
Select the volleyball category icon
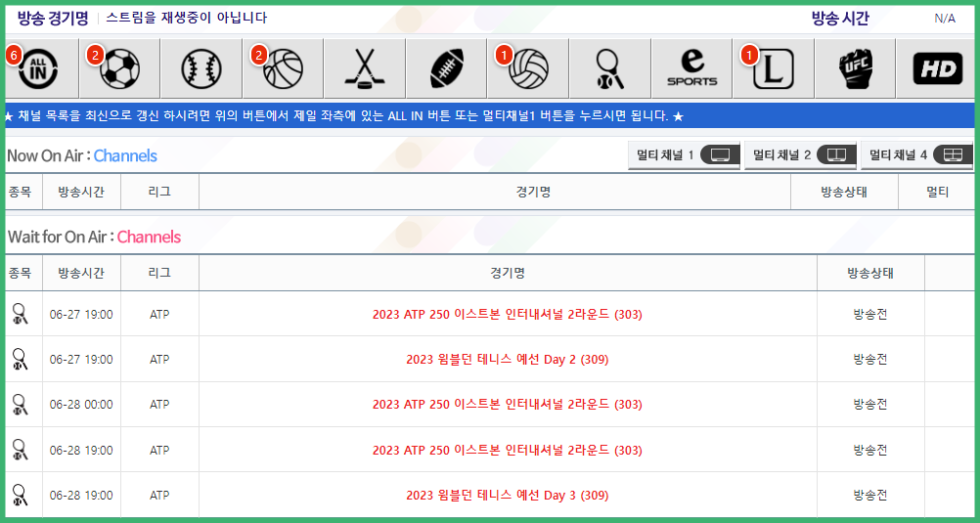pyautogui.click(x=528, y=68)
